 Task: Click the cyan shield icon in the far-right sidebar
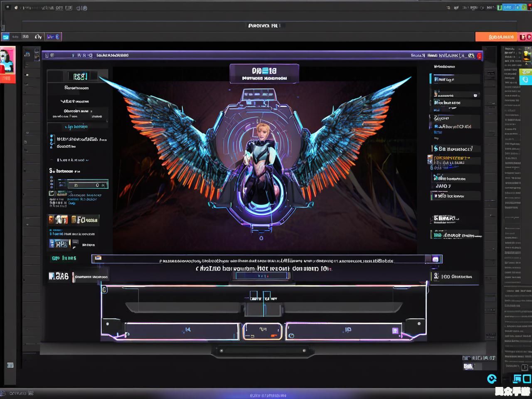point(525,80)
